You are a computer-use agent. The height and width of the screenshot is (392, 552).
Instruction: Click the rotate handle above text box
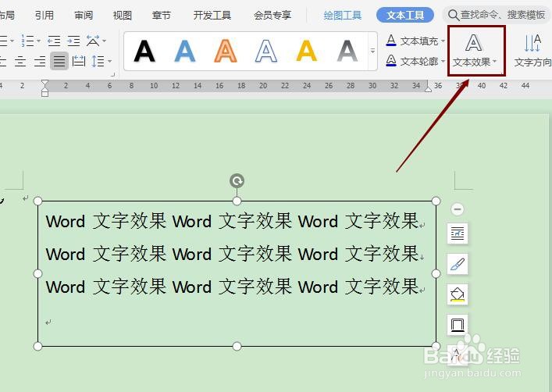click(x=237, y=181)
